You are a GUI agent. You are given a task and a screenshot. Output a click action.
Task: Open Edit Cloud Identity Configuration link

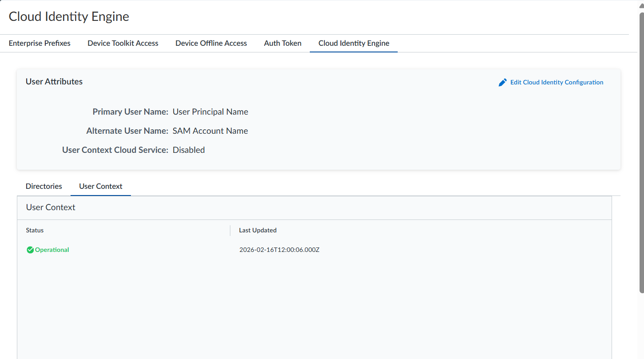click(557, 83)
